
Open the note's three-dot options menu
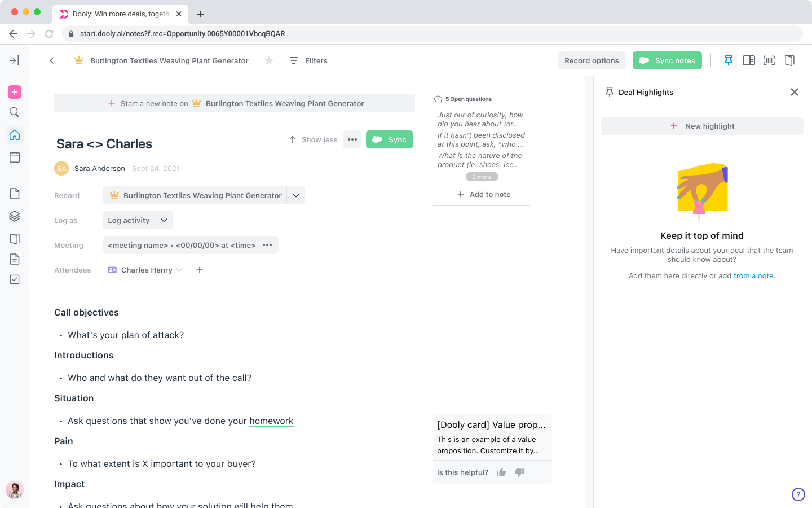[352, 139]
